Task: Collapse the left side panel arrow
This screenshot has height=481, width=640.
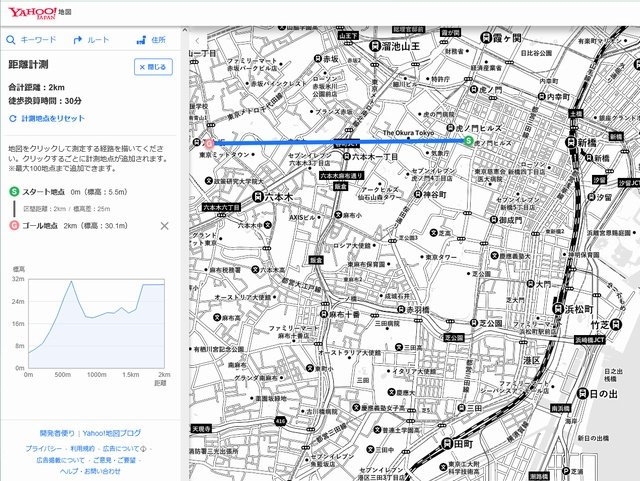Action: point(197,41)
